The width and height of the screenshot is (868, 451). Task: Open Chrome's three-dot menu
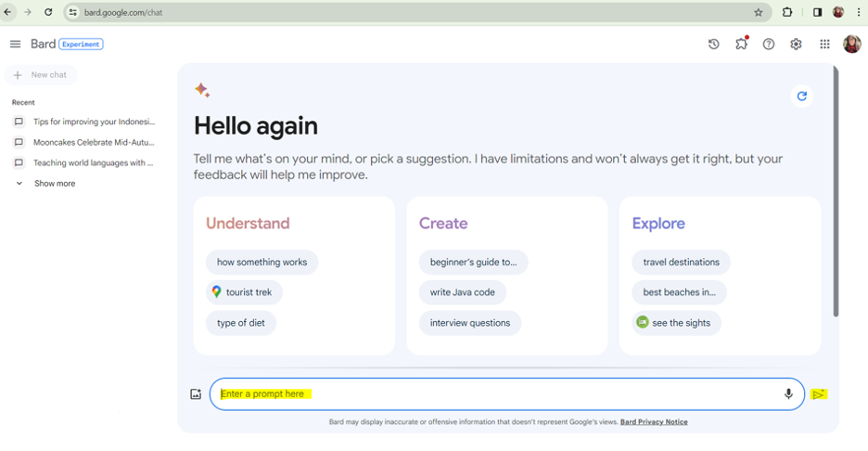(859, 12)
